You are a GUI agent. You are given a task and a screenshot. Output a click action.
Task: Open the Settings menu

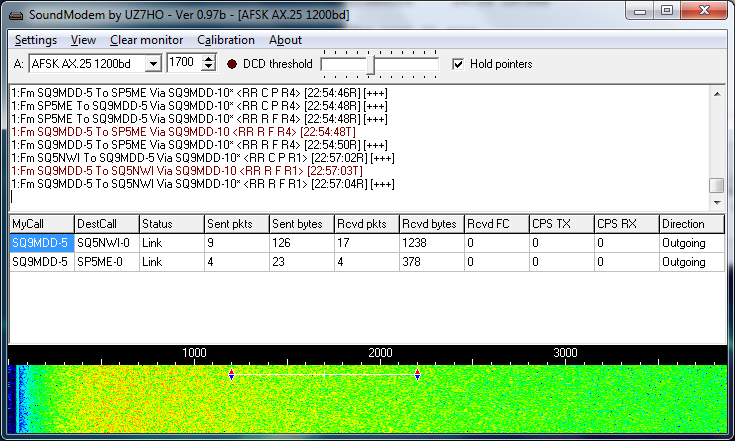pyautogui.click(x=35, y=40)
